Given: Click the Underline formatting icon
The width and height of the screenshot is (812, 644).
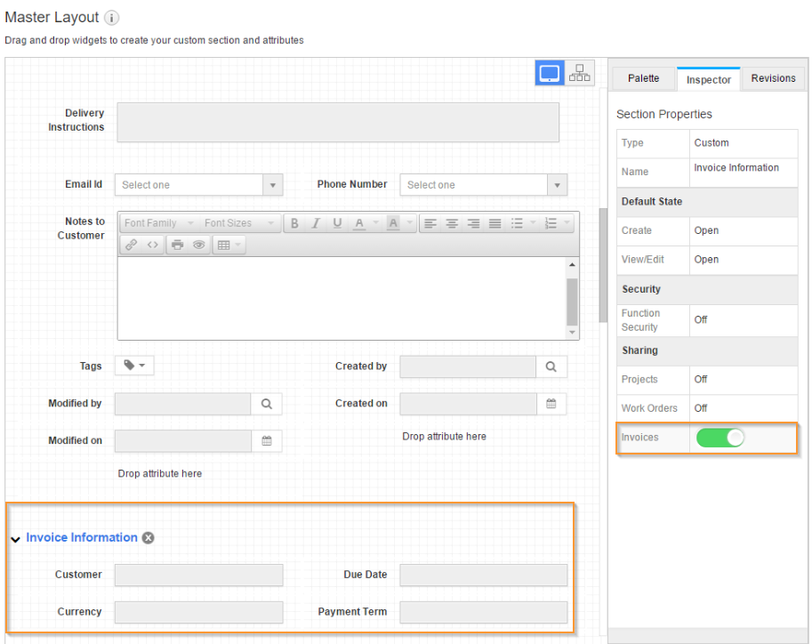Looking at the screenshot, I should click(x=337, y=223).
